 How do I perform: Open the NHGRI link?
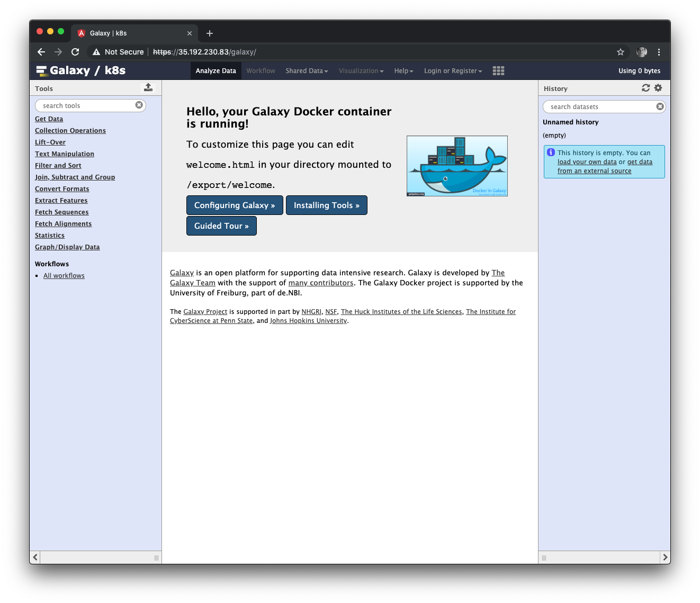tap(311, 312)
